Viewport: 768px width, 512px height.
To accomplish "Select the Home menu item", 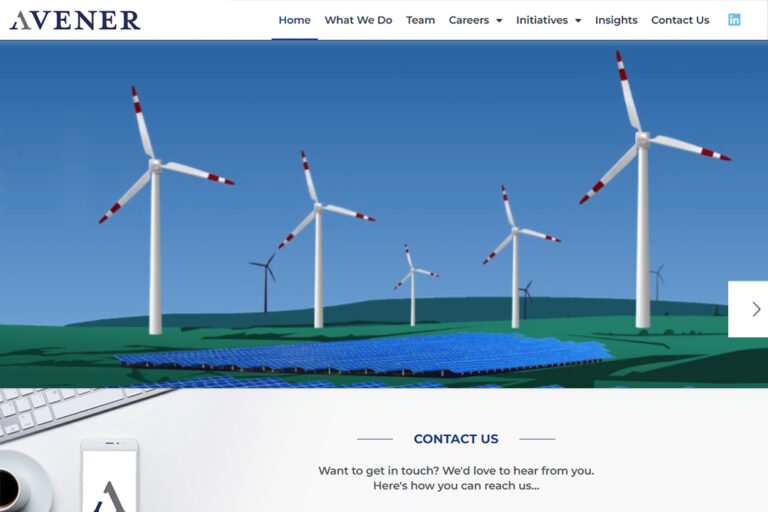I will click(x=294, y=20).
